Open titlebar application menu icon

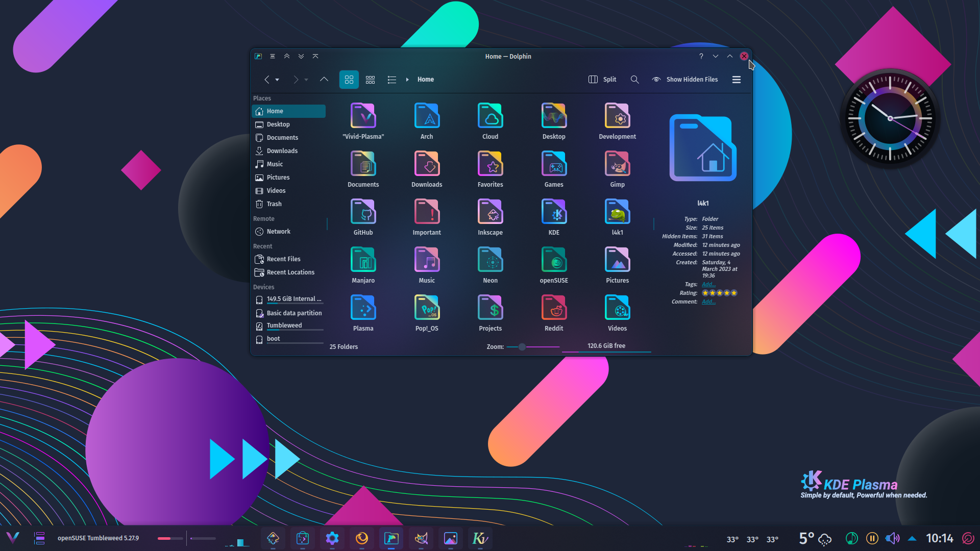click(x=273, y=56)
